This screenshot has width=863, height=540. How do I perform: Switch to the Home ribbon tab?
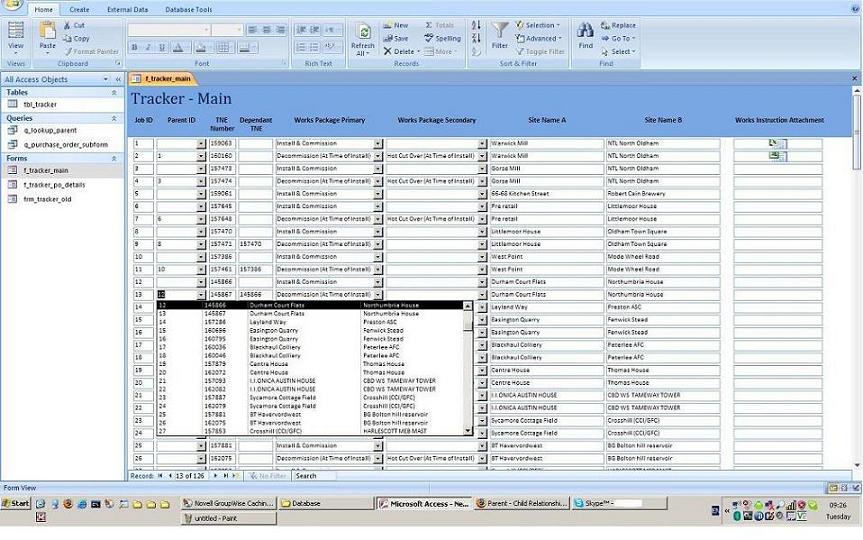click(x=43, y=9)
